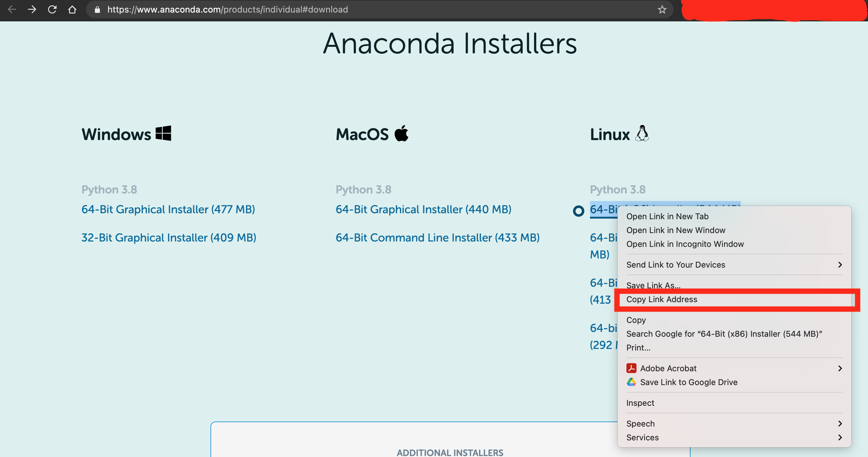
Task: Click the Adobe Acrobat icon entry
Action: (631, 368)
